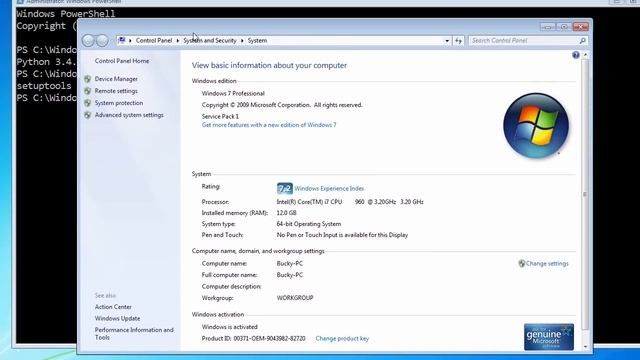Expand the arrow before Control Panel breadcrumb
Viewport: 640px width, 360px height.
click(x=130, y=40)
